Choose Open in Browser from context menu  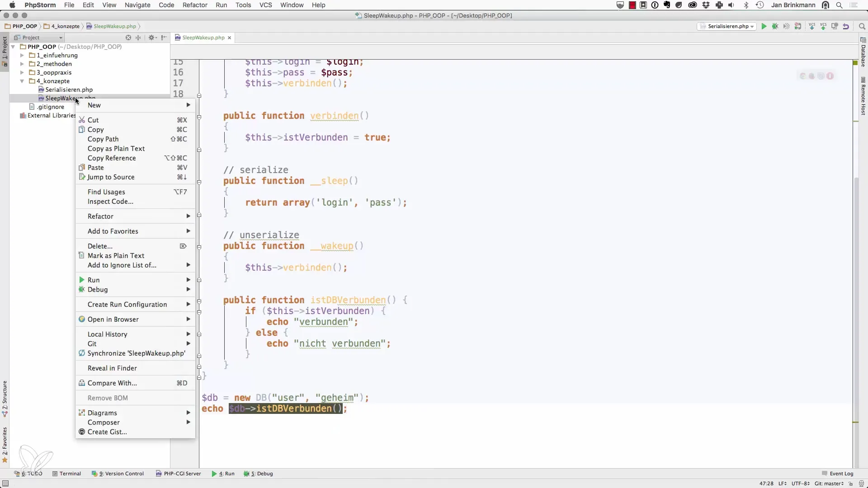tap(135, 319)
